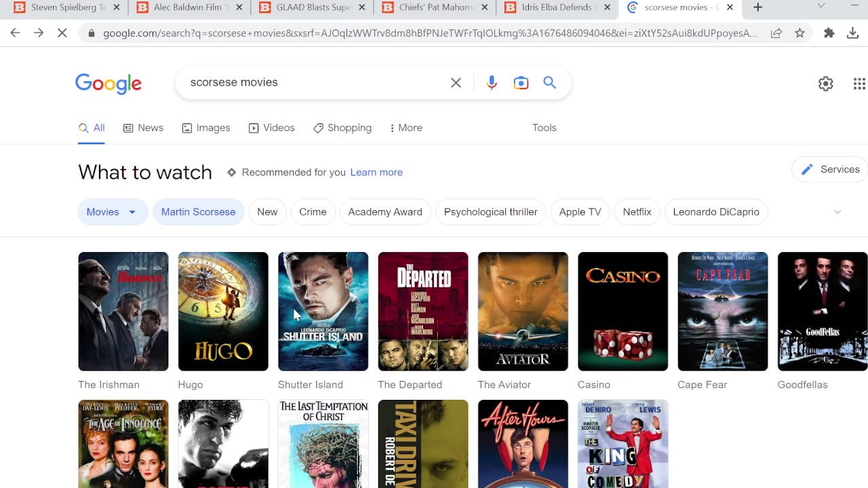
Task: Open the tab search chevron
Action: pyautogui.click(x=821, y=6)
